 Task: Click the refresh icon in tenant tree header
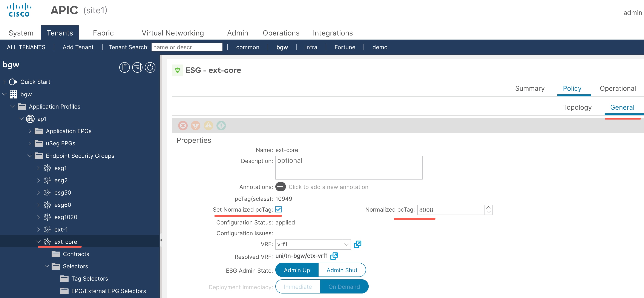150,68
